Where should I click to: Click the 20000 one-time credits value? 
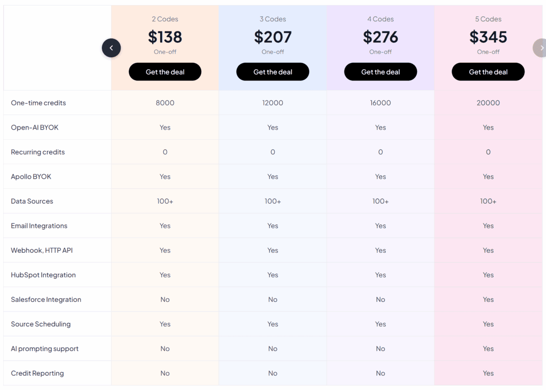coord(488,103)
